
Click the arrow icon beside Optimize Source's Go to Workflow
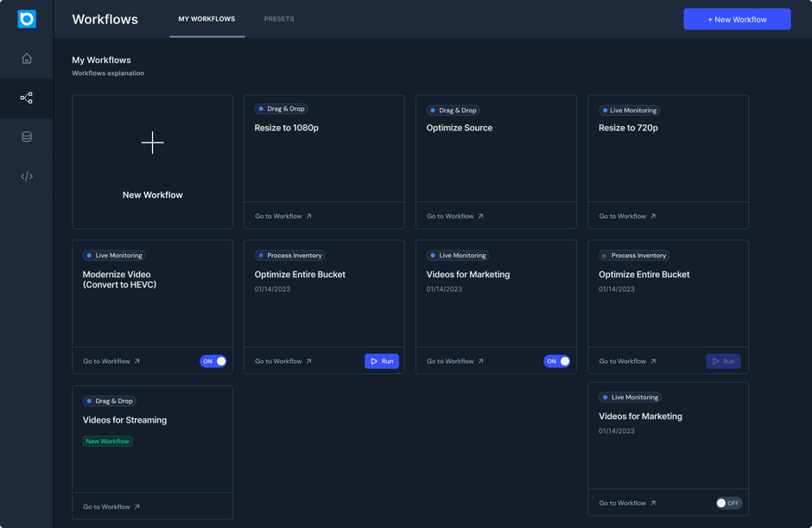pyautogui.click(x=481, y=216)
